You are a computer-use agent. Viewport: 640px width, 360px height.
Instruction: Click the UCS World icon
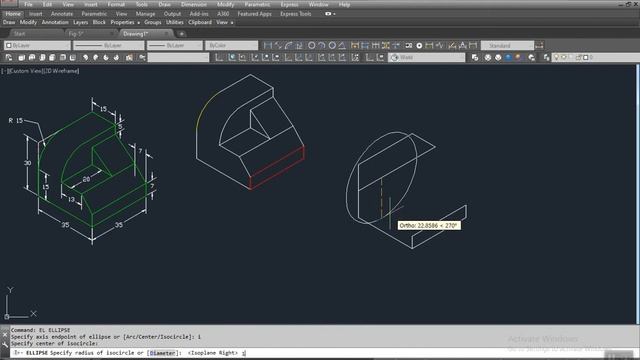point(231,58)
